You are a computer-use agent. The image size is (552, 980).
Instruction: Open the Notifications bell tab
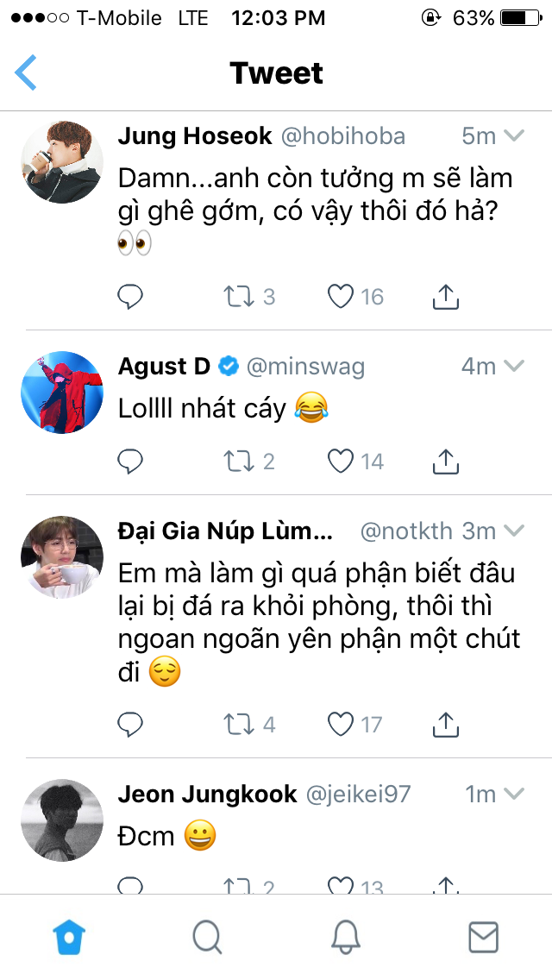(345, 937)
